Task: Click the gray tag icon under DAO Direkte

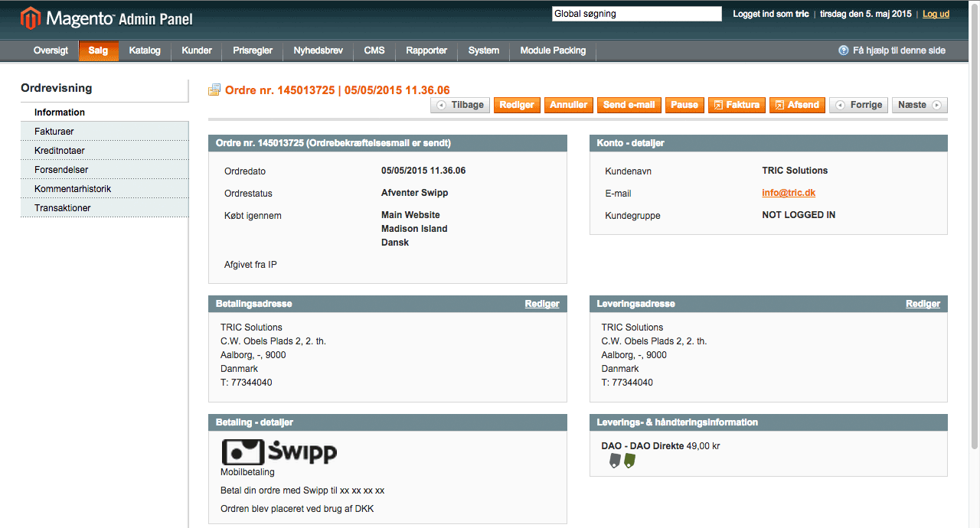Action: 614,460
